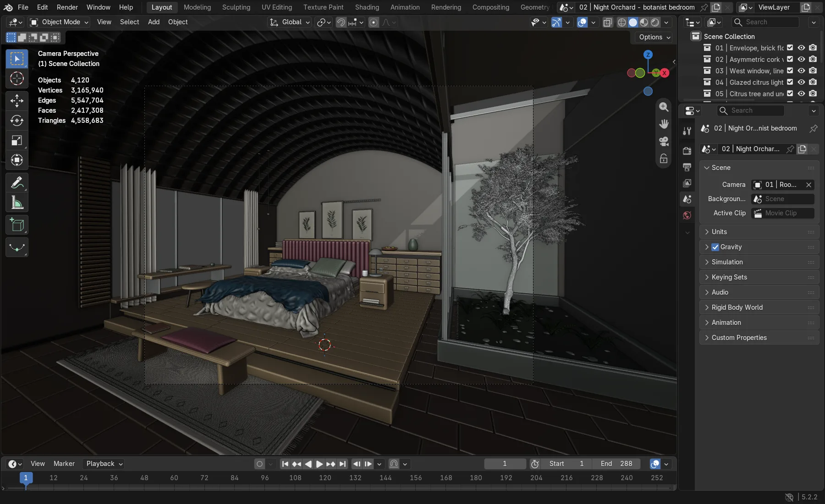Open the Playback dropdown in timeline
The width and height of the screenshot is (825, 504).
coord(104,464)
